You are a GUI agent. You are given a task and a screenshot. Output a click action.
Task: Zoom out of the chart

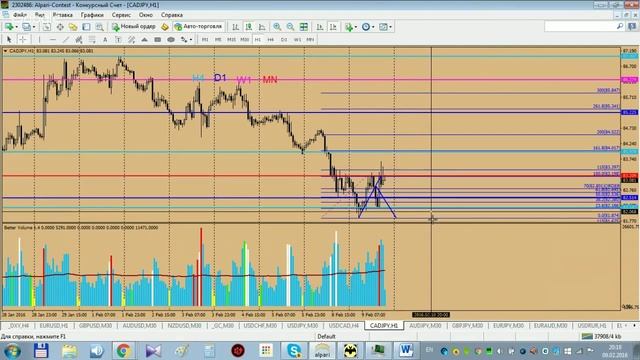point(290,27)
